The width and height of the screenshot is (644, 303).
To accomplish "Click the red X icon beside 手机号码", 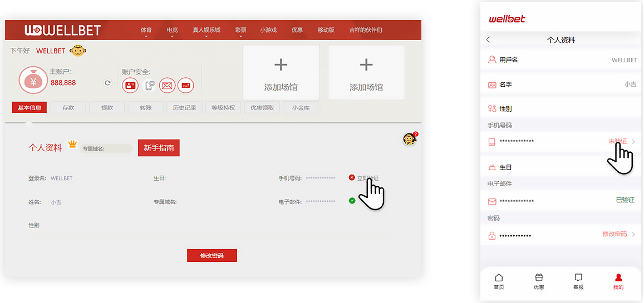I will coord(352,177).
